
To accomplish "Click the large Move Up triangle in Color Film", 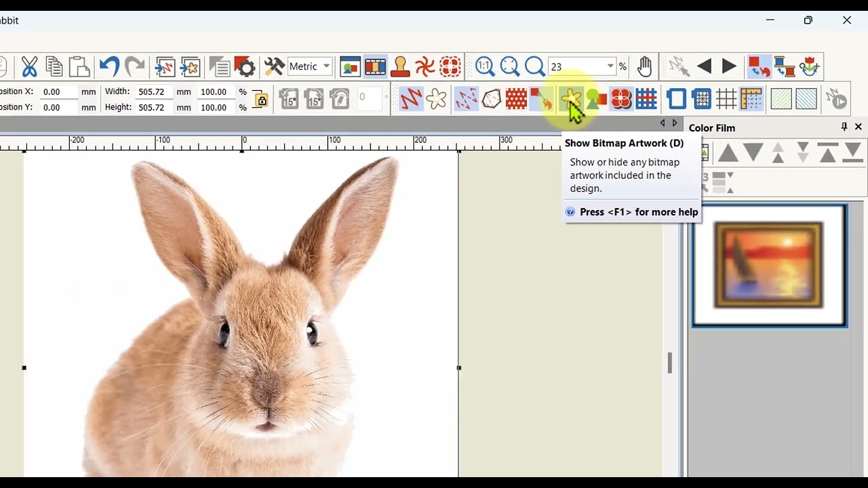I will [x=728, y=152].
